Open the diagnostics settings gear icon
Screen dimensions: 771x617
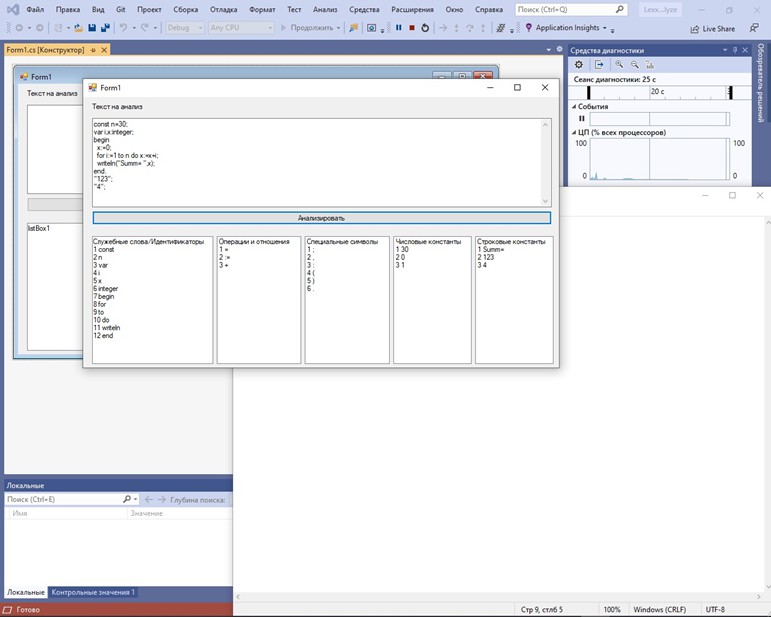(x=579, y=64)
